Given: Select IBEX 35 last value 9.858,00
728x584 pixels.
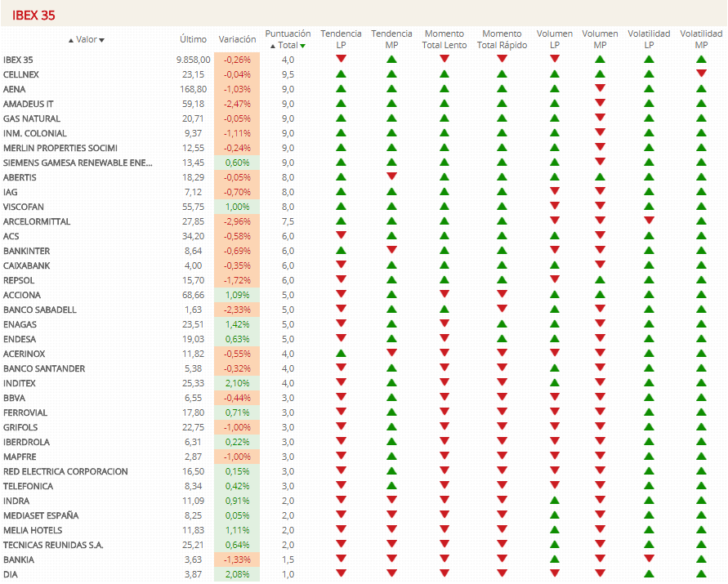Looking at the screenshot, I should coord(193,60).
